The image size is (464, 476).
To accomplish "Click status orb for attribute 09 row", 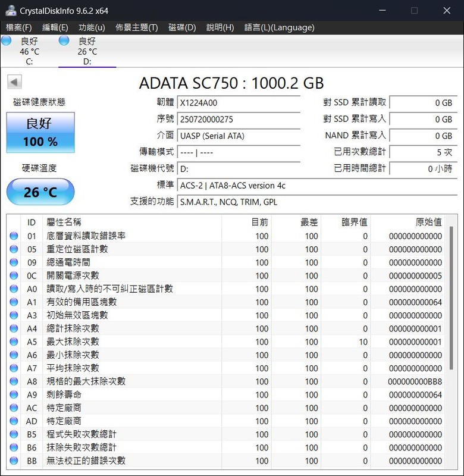I will pos(14,262).
